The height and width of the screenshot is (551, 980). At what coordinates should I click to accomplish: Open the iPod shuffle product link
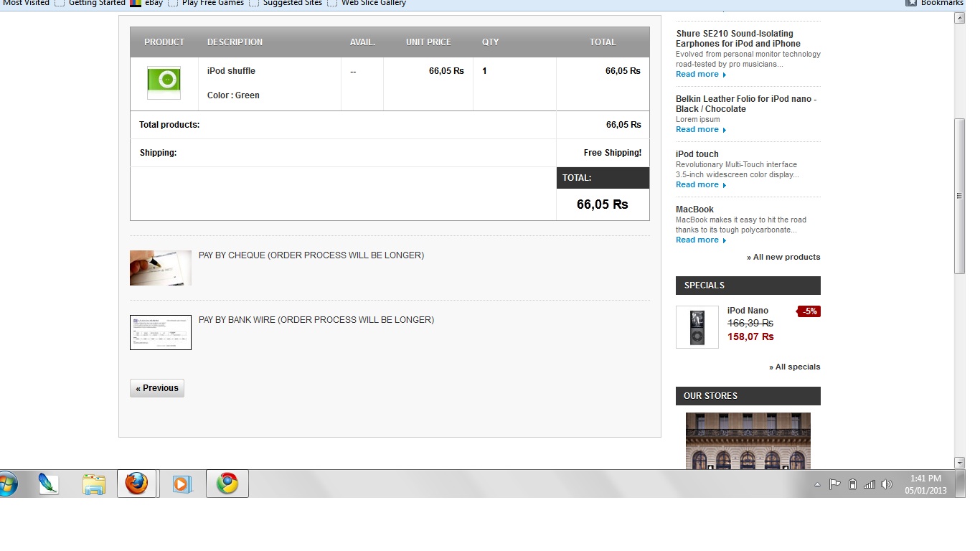point(231,71)
